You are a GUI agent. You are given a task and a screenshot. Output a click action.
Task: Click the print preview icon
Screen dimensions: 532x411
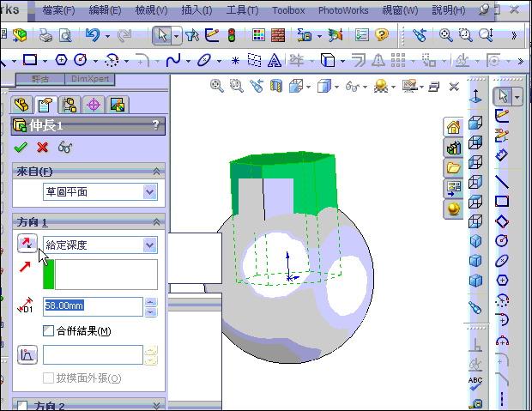click(x=65, y=35)
